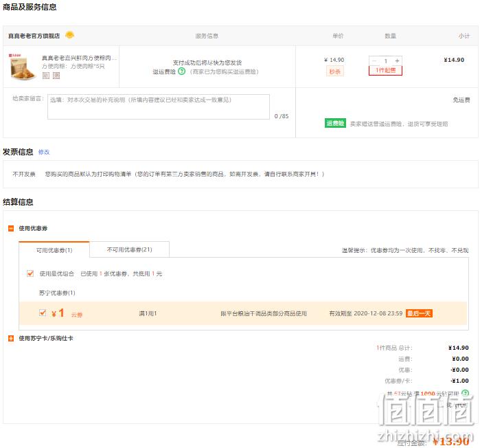Click the 给卖家留言 message box
480x448 pixels.
coord(159,107)
